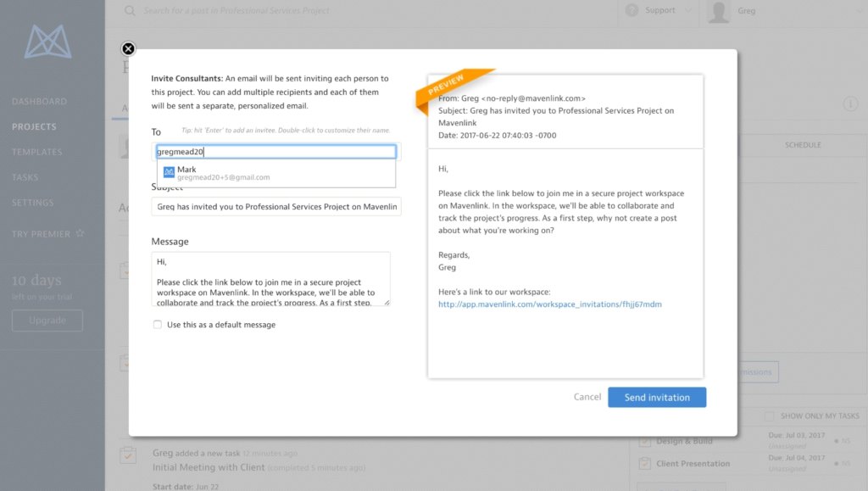868x491 pixels.
Task: Click Greg's profile avatar in header
Action: [x=719, y=12]
